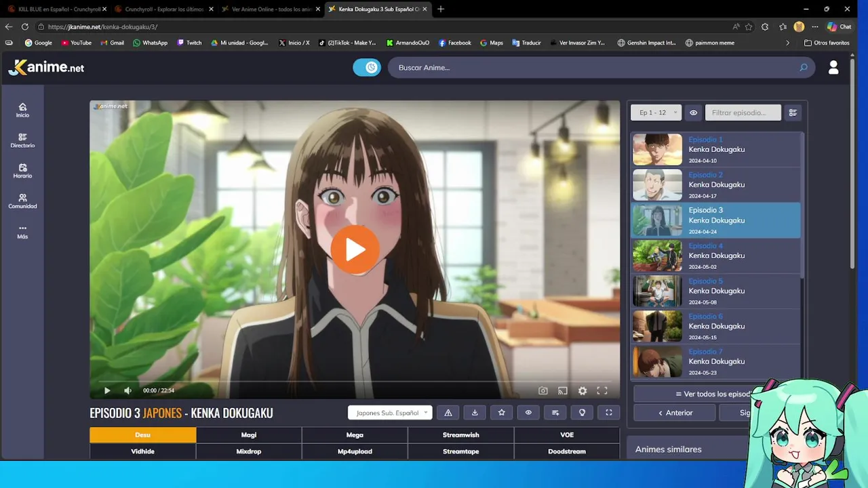868x488 pixels.
Task: Open video player settings gear
Action: [x=583, y=390]
